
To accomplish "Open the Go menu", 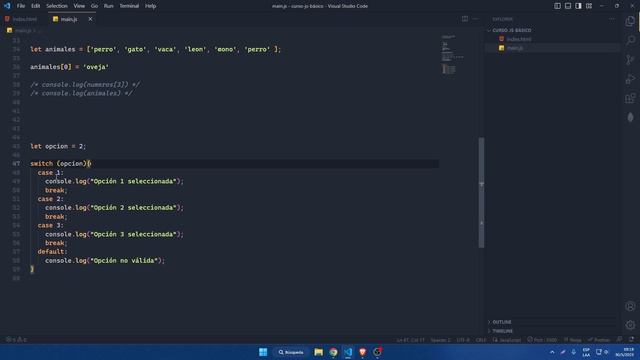I will tap(94, 6).
